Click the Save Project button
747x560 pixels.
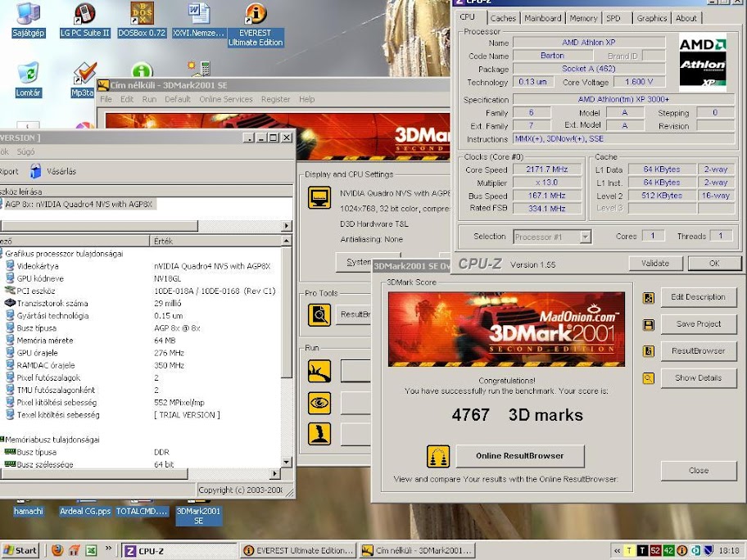click(698, 324)
